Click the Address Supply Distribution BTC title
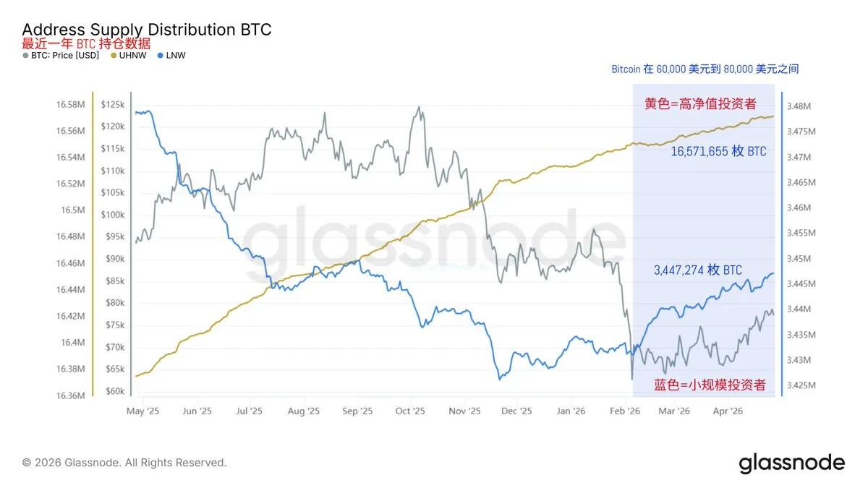868x488 pixels. 147,30
